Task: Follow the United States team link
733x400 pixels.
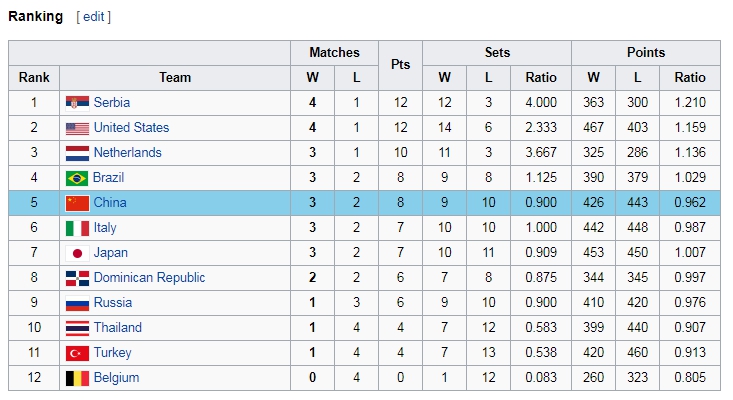Action: click(131, 128)
